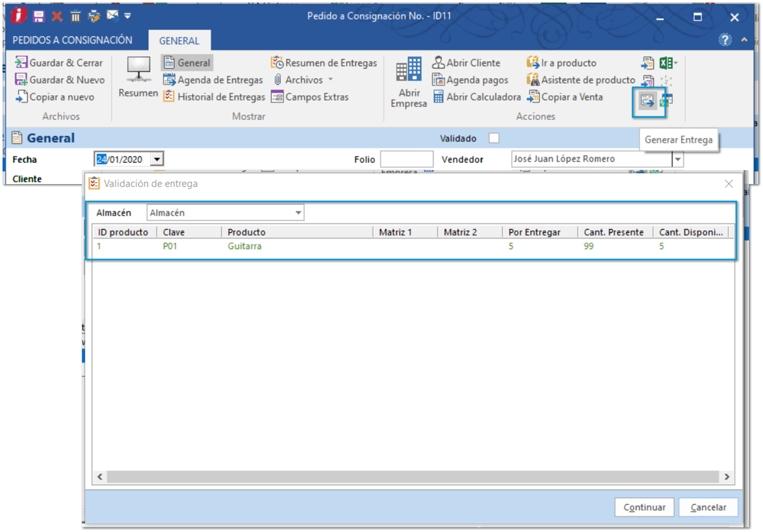Screen dimensions: 763x532
Task: Click the Folio input field
Action: 406,159
